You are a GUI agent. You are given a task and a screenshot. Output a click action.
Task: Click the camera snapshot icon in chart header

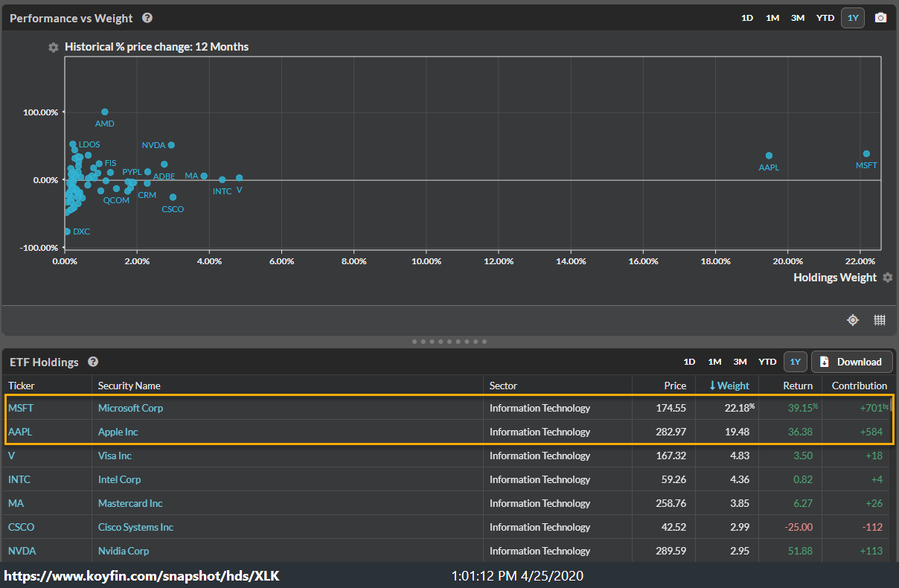(880, 18)
